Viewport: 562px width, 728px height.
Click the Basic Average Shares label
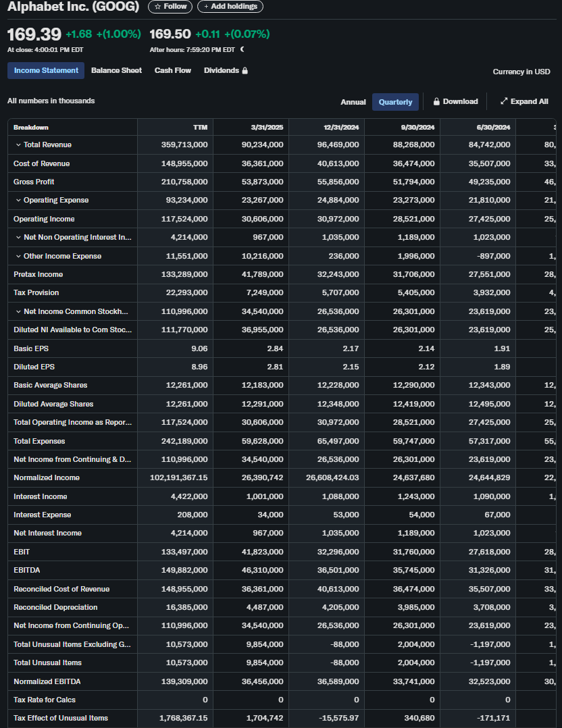pyautogui.click(x=50, y=385)
